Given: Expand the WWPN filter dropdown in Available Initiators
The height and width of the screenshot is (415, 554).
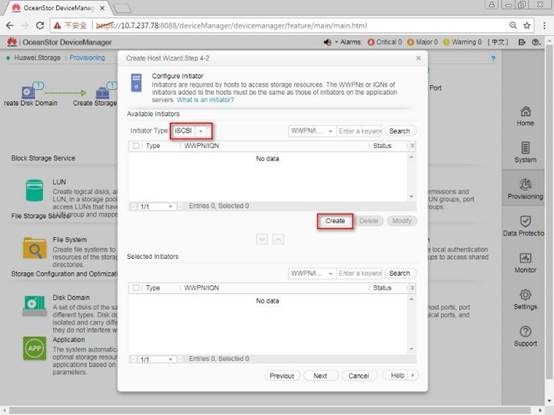Looking at the screenshot, I should tap(312, 131).
